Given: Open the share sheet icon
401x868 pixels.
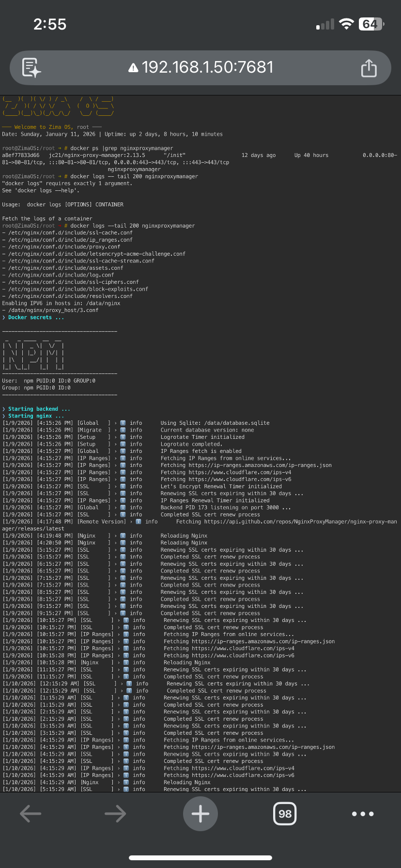Looking at the screenshot, I should coord(369,68).
